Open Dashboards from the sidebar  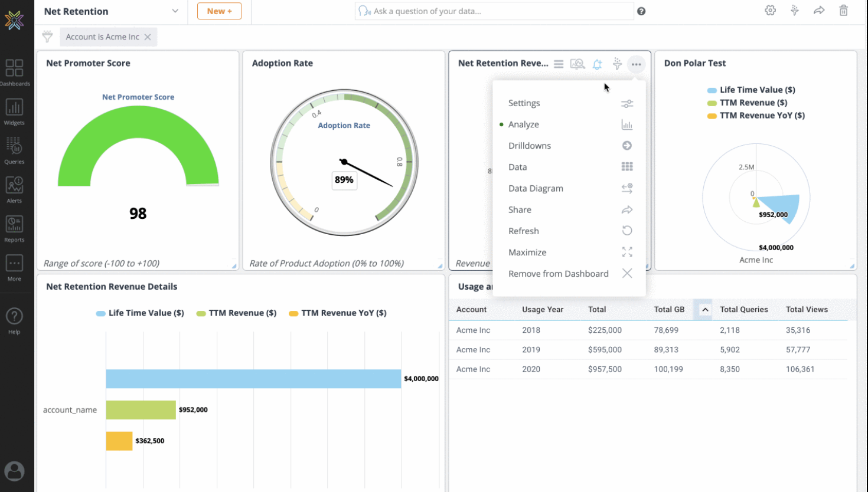(15, 73)
